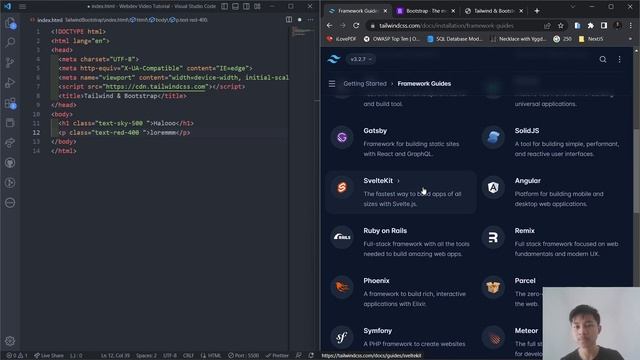Click Ln 12, Col 39 in status bar
The height and width of the screenshot is (360, 640).
pyautogui.click(x=115, y=356)
